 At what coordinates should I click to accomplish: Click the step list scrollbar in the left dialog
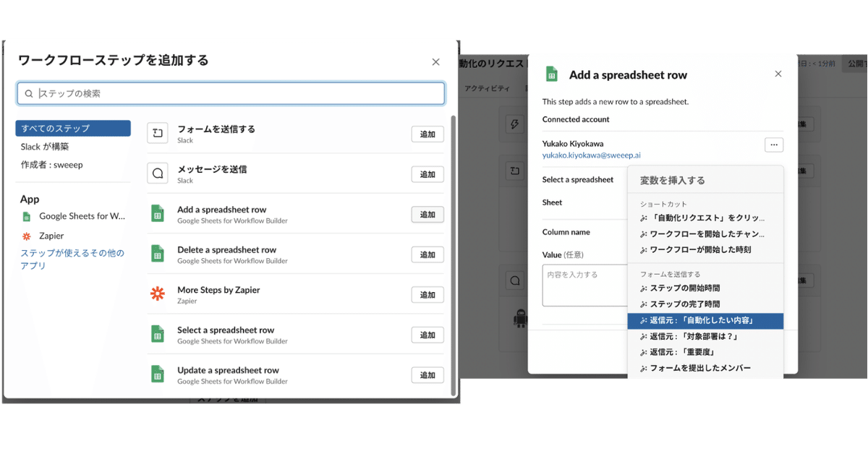pos(454,254)
